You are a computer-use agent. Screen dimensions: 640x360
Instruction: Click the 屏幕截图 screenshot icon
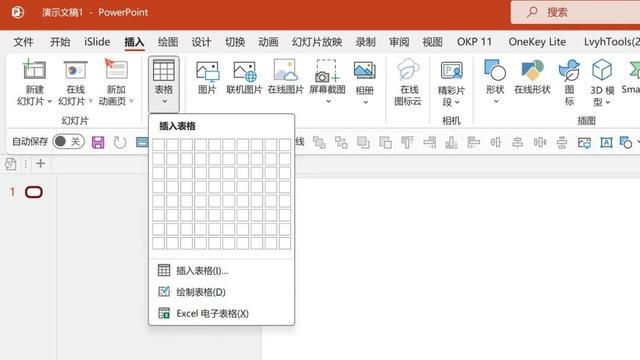327,71
